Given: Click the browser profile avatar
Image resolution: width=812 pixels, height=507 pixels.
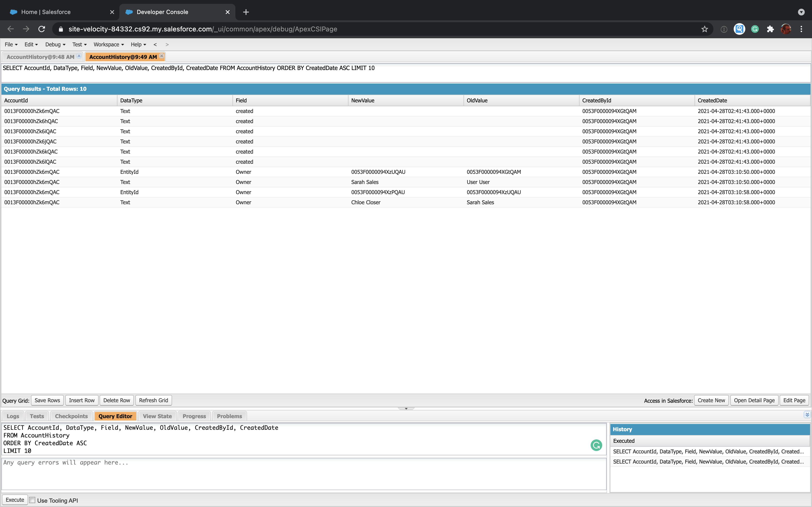Looking at the screenshot, I should (x=786, y=29).
